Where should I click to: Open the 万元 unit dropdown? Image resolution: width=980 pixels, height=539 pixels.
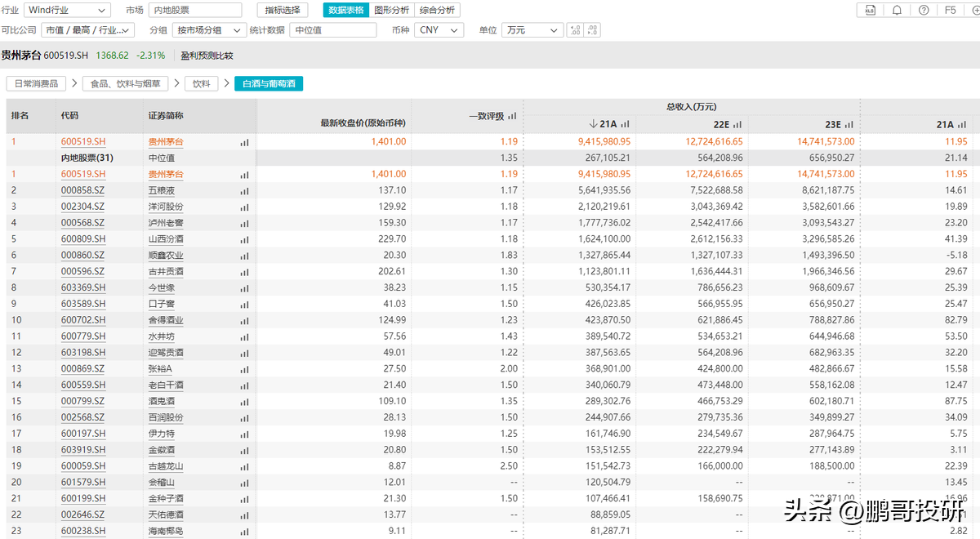(x=532, y=30)
